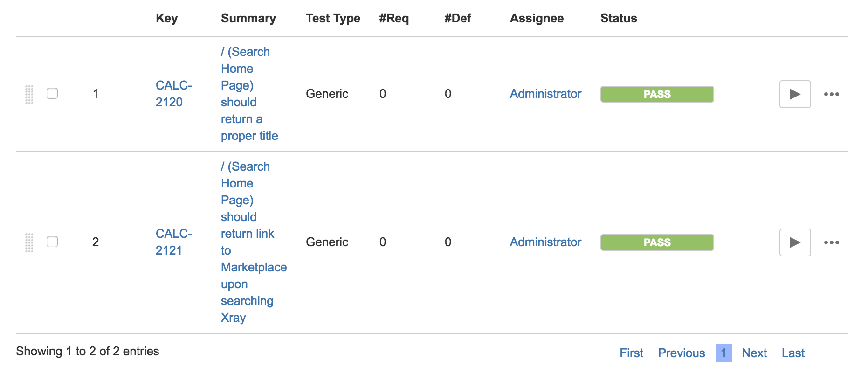868x374 pixels.
Task: Go to Next page in pagination
Action: [x=754, y=353]
